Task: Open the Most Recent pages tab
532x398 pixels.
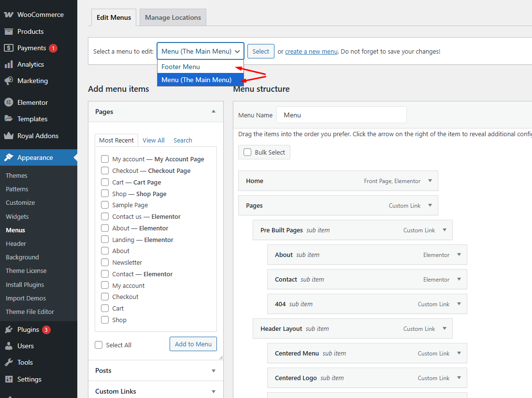Action: click(116, 141)
